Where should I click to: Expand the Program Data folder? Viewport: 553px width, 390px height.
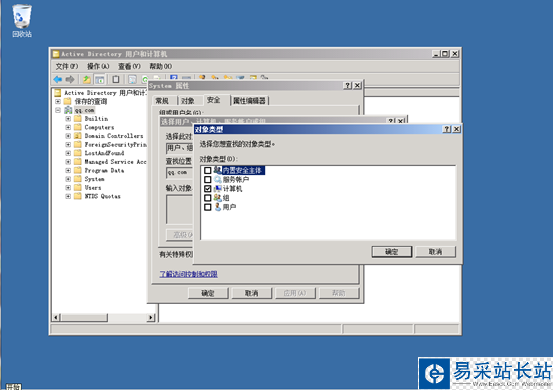pyautogui.click(x=68, y=170)
